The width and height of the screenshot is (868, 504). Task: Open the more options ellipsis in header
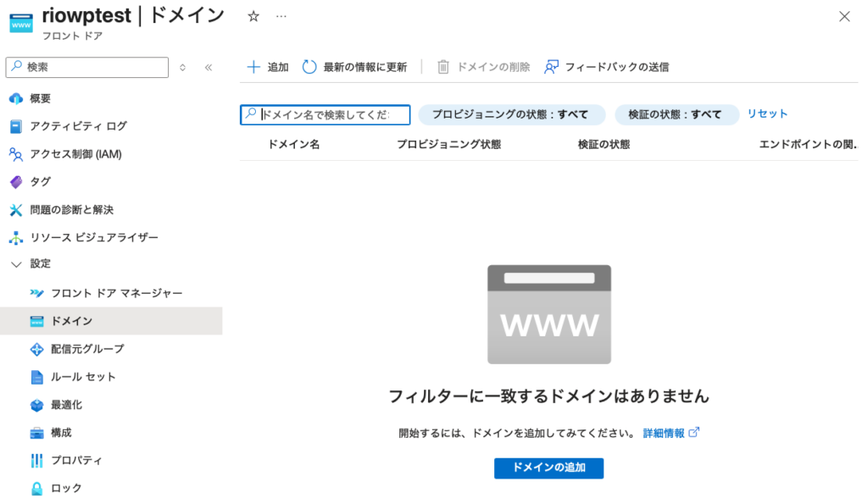click(281, 17)
